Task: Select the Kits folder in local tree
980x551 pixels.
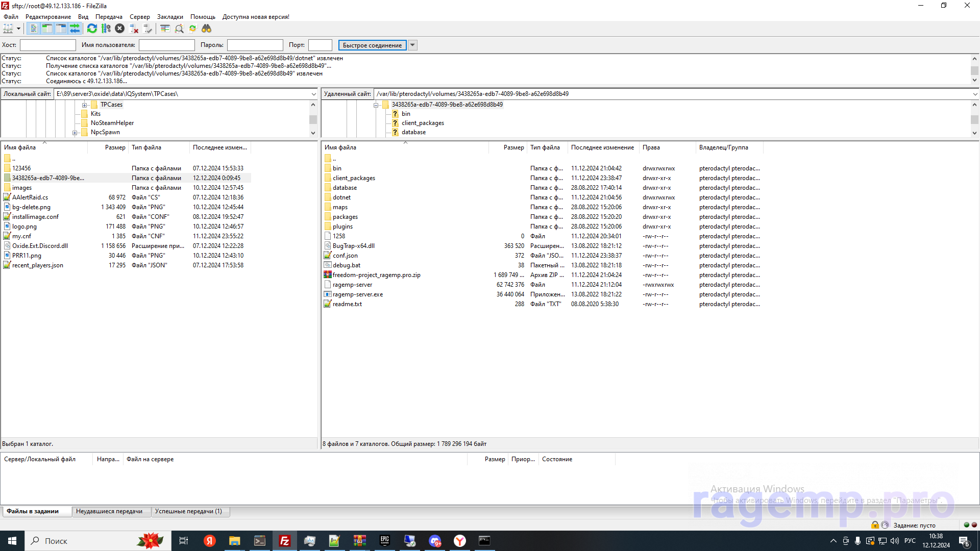Action: (95, 114)
